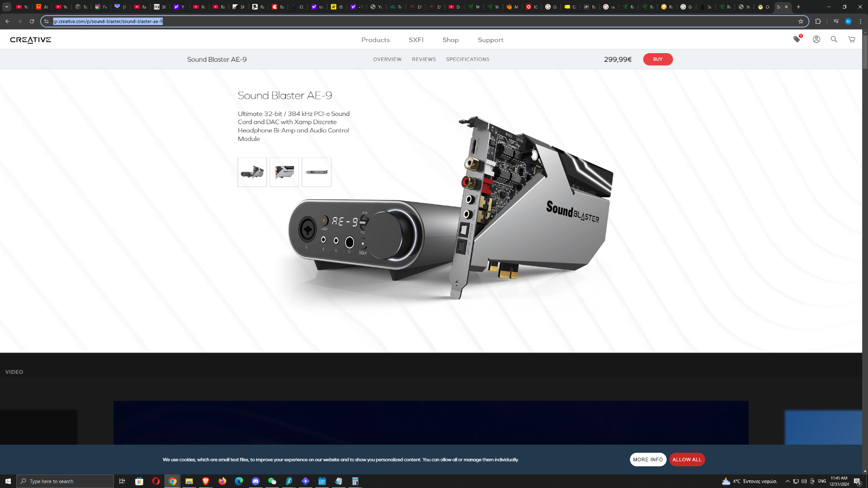Screen dimensions: 868x488
Task: Open the Shop menu
Action: 450,40
